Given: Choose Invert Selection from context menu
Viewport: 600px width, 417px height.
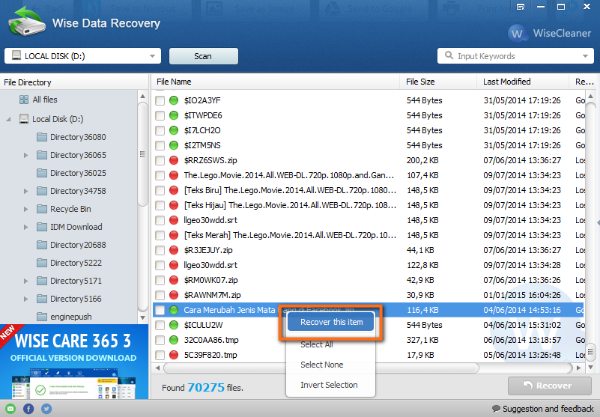Looking at the screenshot, I should [329, 385].
